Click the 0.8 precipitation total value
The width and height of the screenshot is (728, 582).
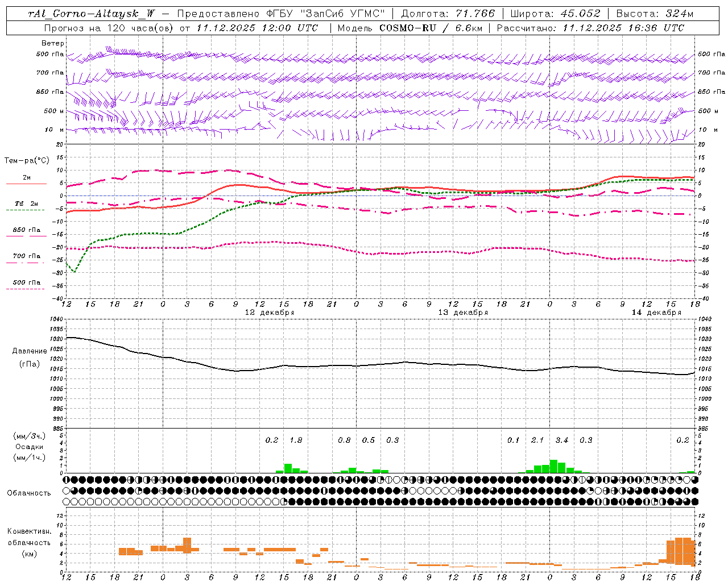[344, 440]
